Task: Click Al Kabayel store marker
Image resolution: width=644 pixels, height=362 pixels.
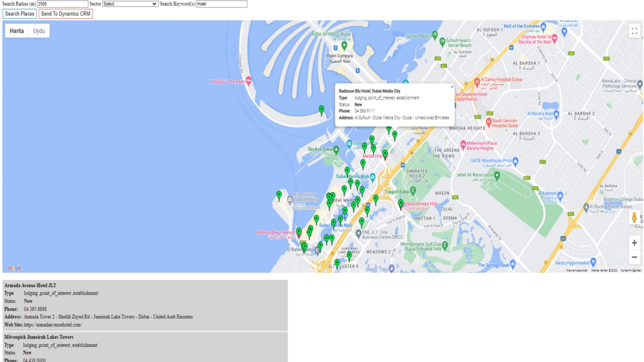Action: 560,195
